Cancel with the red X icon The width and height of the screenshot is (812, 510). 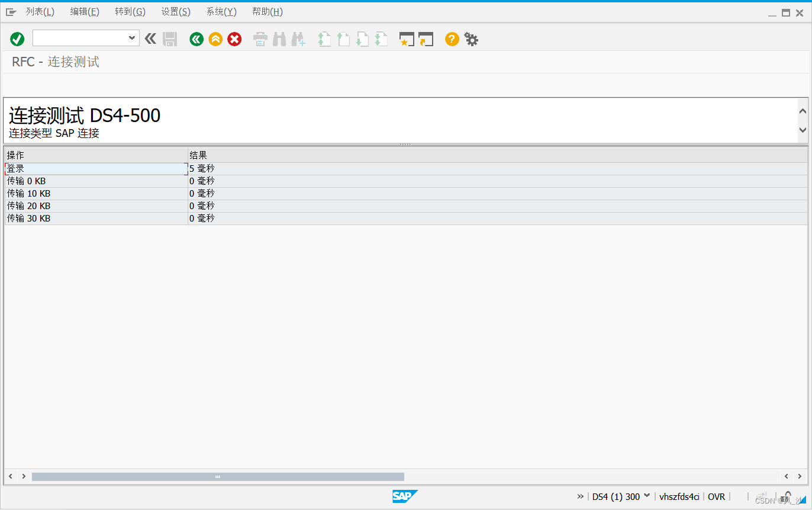click(x=234, y=39)
